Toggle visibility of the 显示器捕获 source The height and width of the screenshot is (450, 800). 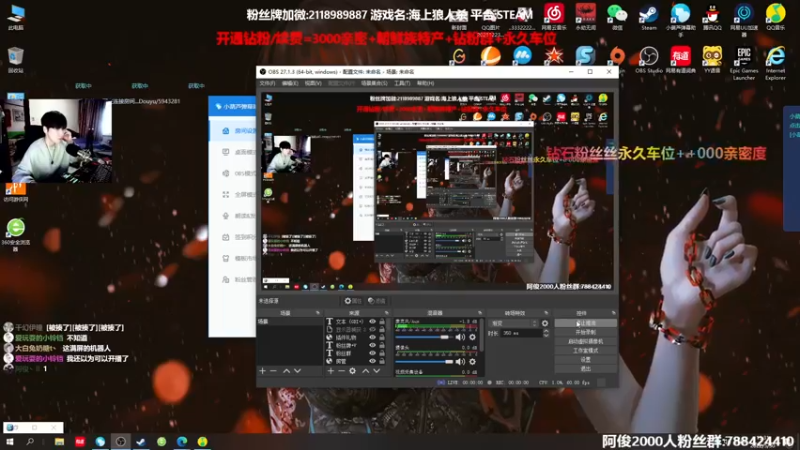coord(372,330)
